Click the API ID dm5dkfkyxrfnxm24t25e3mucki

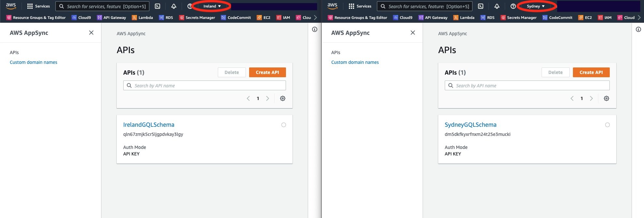tap(478, 134)
